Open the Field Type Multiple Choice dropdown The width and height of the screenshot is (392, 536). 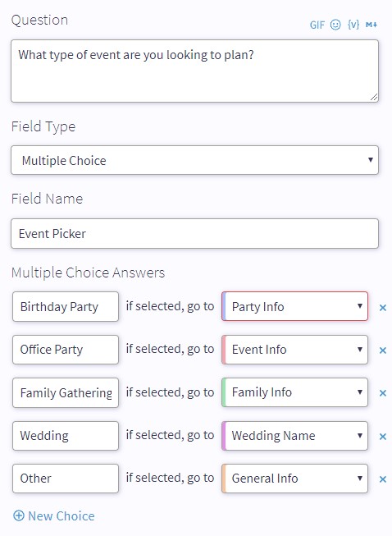[x=194, y=160]
